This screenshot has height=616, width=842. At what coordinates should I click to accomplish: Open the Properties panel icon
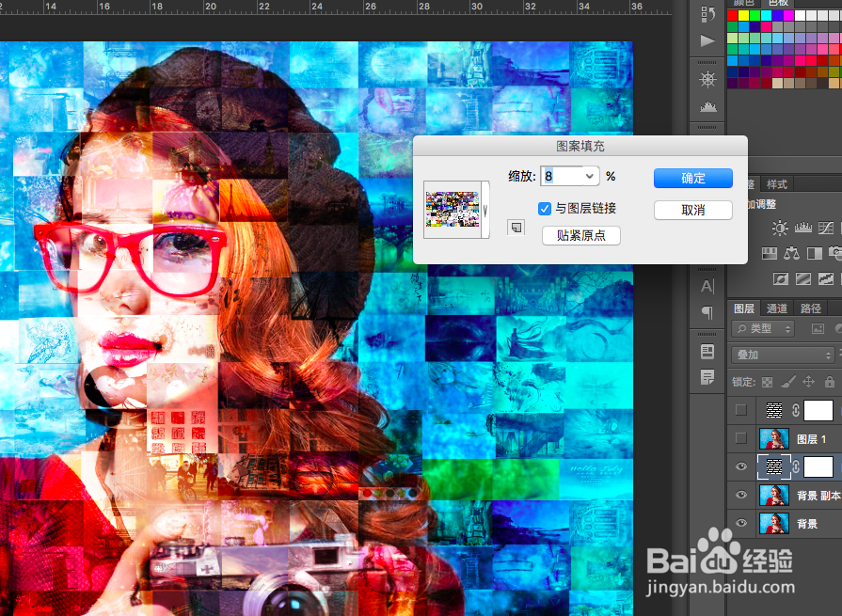tap(707, 352)
